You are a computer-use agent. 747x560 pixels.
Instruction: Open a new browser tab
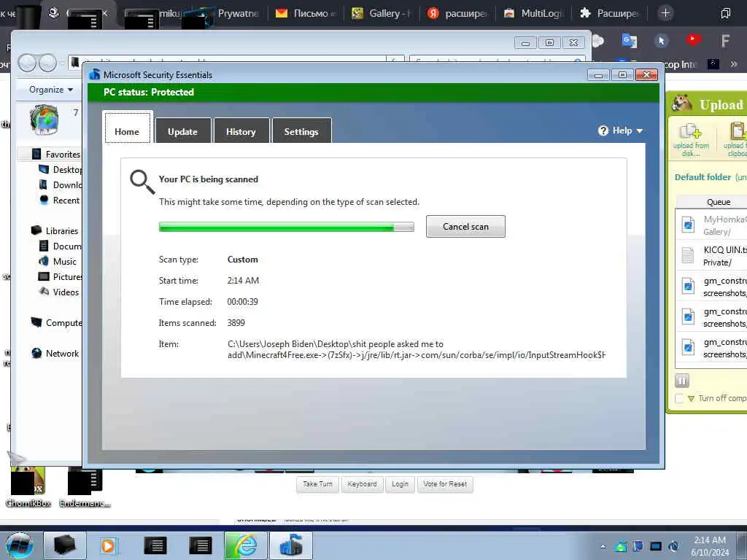[x=665, y=13]
